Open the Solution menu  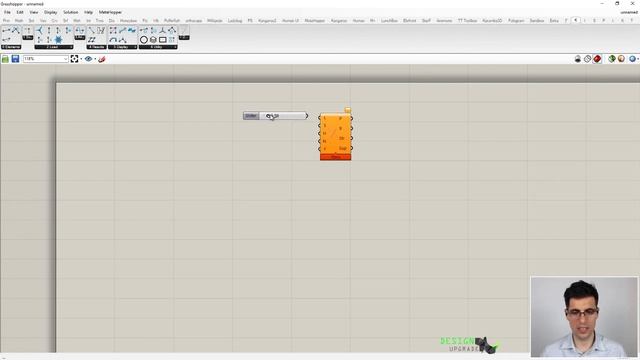pos(71,12)
